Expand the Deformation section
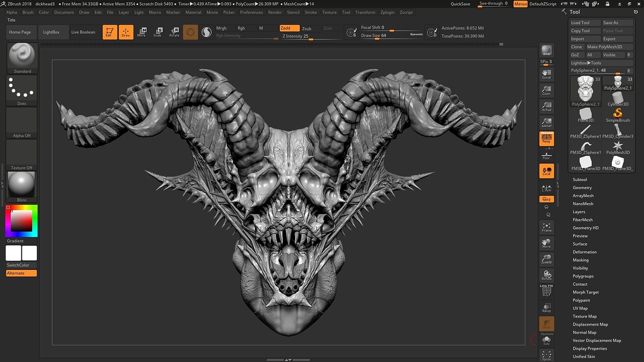 click(x=584, y=252)
